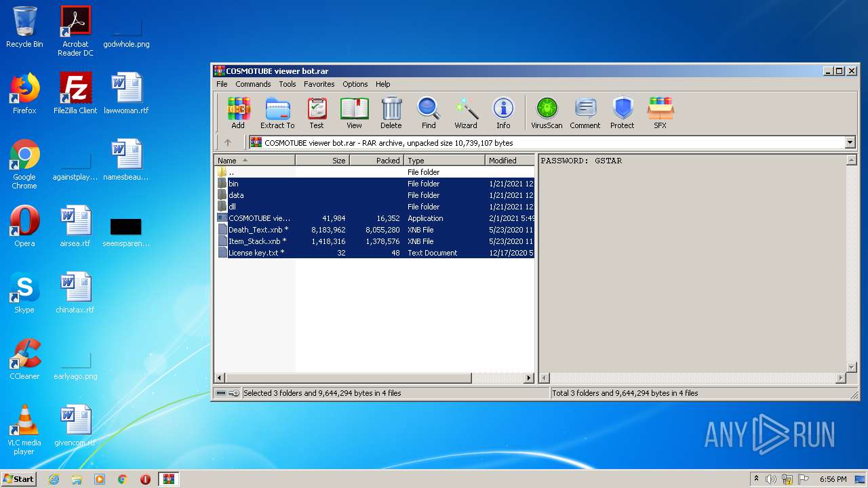
Task: Click the Add toolbar icon in WinRAR
Action: [x=238, y=113]
